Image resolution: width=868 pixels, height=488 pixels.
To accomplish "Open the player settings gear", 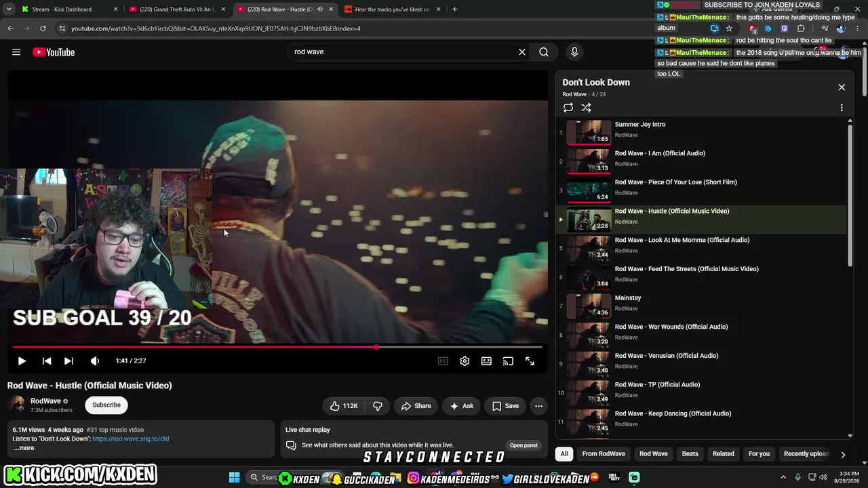I will tap(465, 361).
